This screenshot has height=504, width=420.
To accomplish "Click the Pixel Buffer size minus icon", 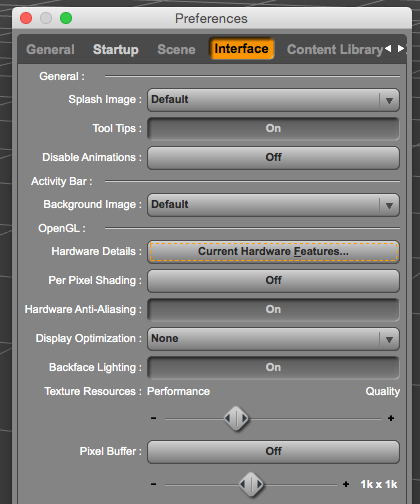I will click(x=153, y=484).
